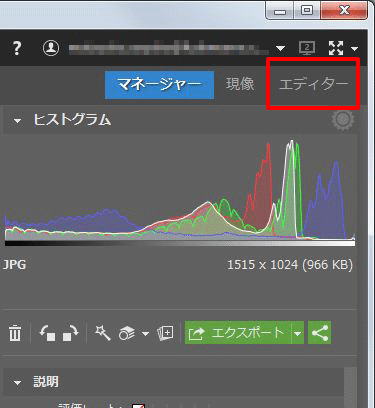Switch to the マネージャー tab
The width and height of the screenshot is (375, 408).
click(159, 85)
